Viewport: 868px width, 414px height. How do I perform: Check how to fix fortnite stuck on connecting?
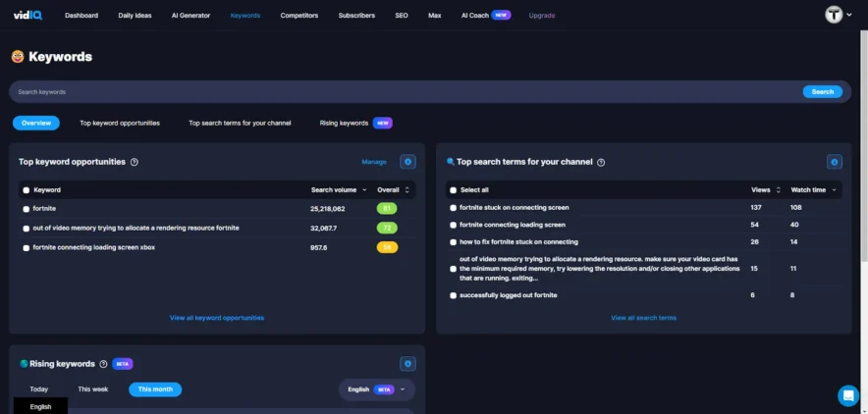pyautogui.click(x=453, y=242)
